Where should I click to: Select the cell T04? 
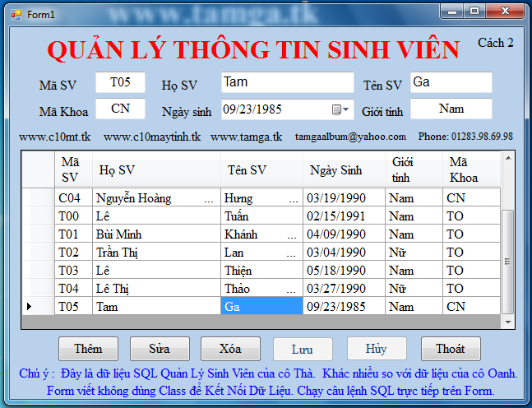[73, 288]
